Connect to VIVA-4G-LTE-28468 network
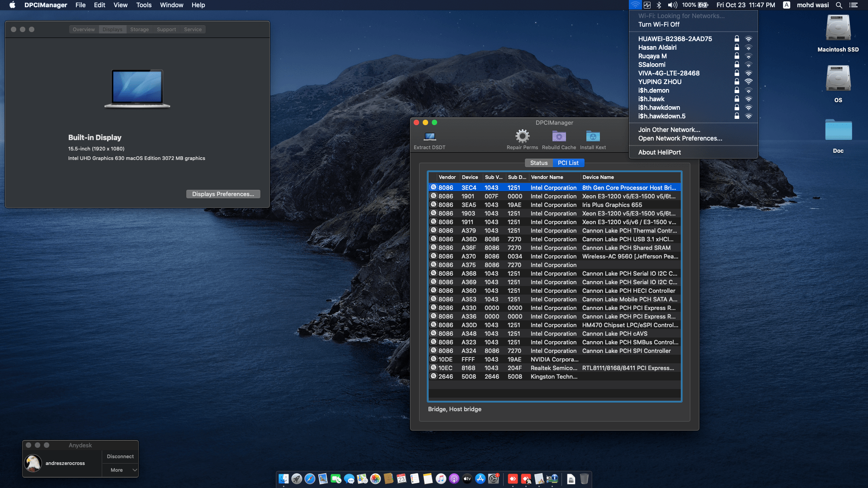Viewport: 868px width, 488px height. 693,73
